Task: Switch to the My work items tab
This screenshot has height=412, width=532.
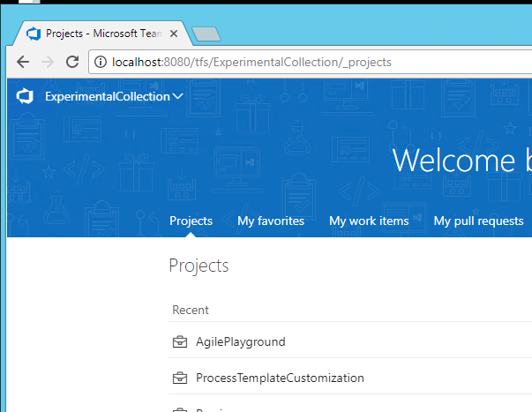Action: tap(369, 221)
